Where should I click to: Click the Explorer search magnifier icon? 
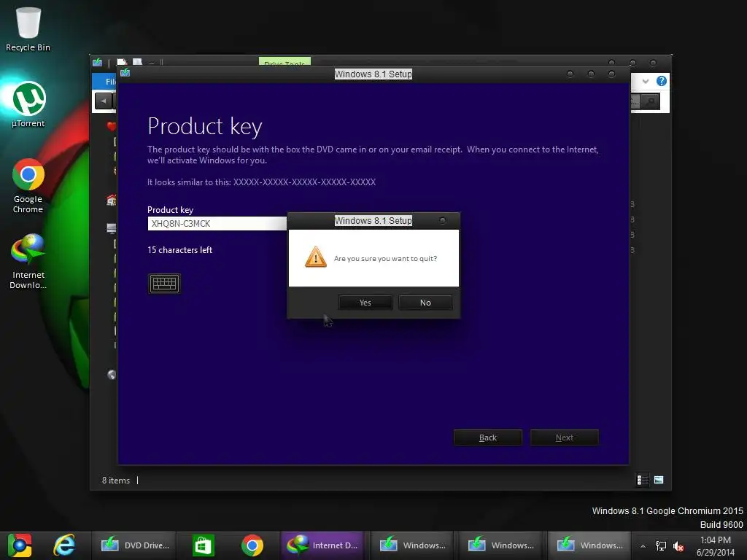[x=650, y=101]
